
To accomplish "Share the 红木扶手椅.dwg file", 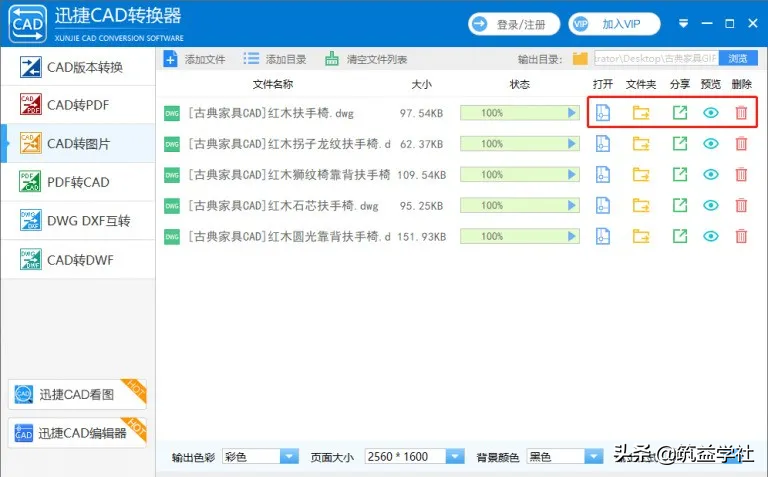I will (x=680, y=113).
